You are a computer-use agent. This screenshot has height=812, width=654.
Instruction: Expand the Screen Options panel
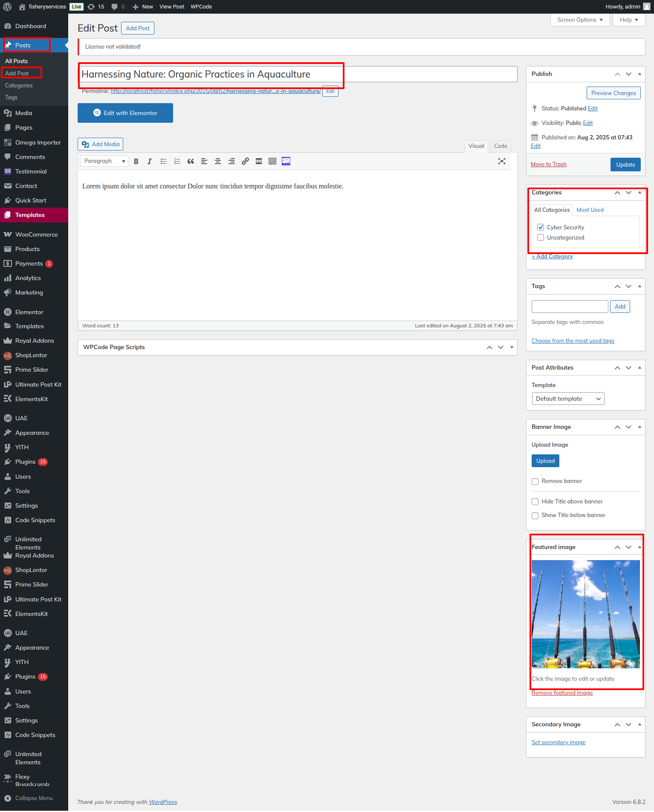click(580, 20)
